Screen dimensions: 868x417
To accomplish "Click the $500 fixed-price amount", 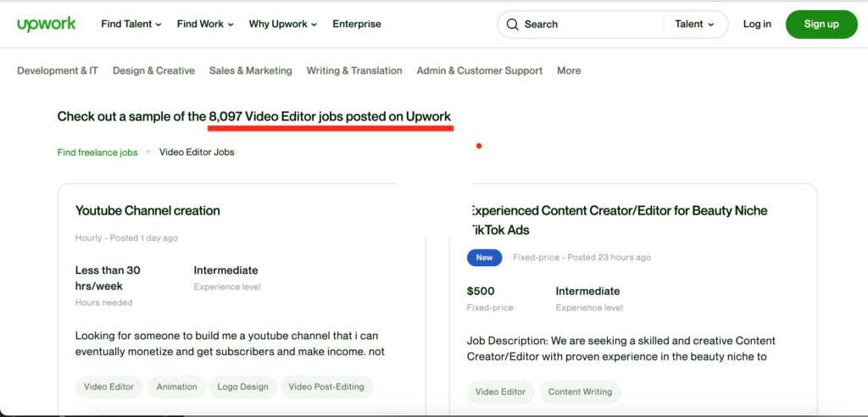I will (x=481, y=292).
